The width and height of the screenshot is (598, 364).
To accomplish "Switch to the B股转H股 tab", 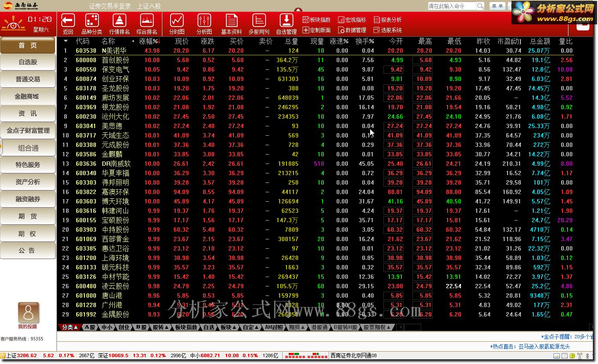I will coord(346,327).
